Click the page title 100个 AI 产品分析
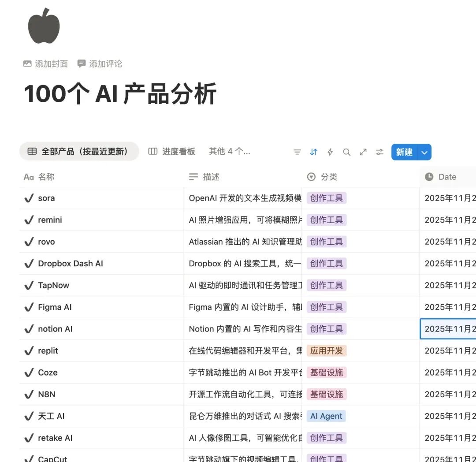476x462 pixels. (120, 93)
